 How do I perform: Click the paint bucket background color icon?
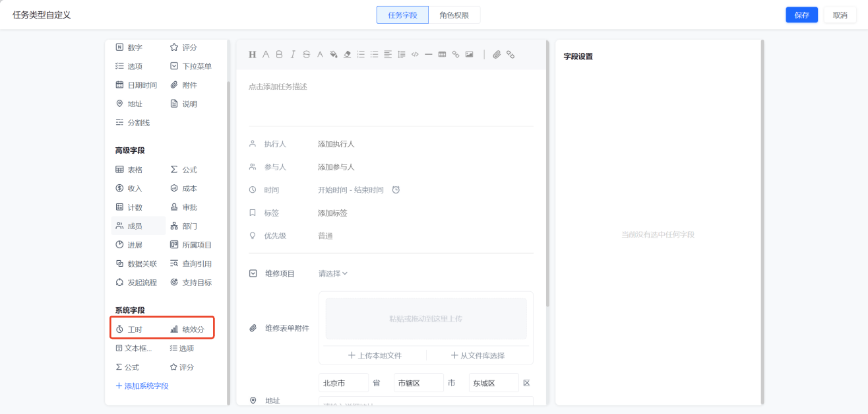(334, 55)
